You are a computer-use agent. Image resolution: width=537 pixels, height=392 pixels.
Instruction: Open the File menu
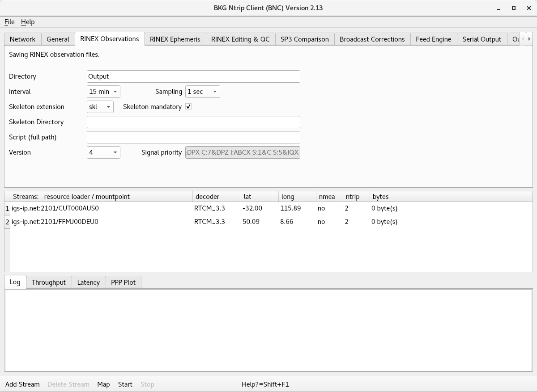coord(9,22)
